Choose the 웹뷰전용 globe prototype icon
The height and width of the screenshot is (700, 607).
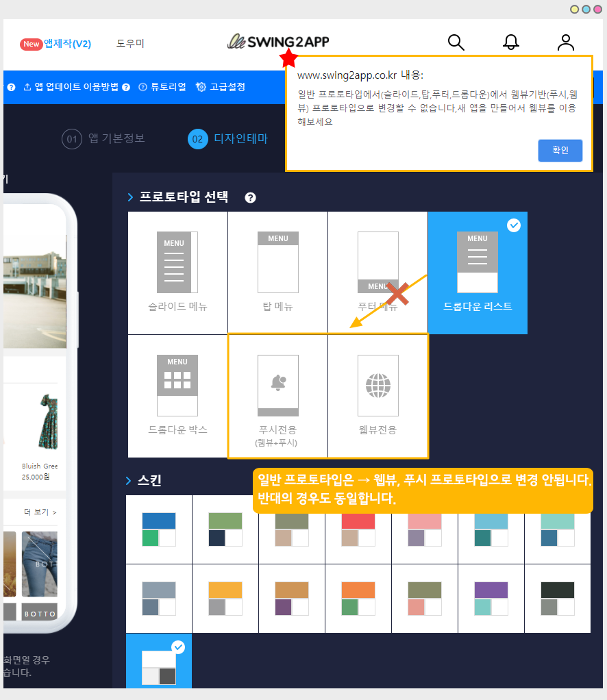(x=377, y=386)
